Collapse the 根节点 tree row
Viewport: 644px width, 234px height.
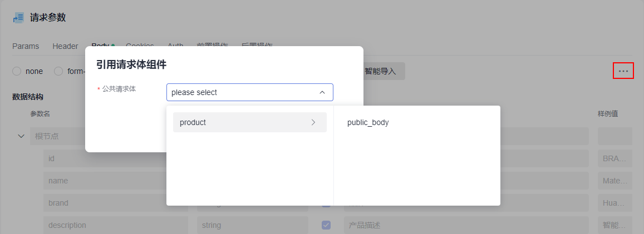point(21,136)
